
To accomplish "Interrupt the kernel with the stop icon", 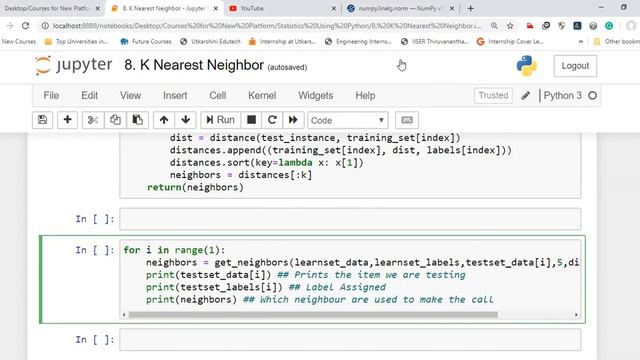I will [x=251, y=120].
